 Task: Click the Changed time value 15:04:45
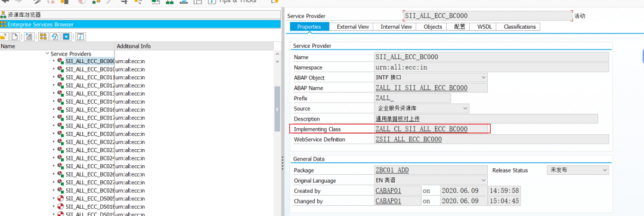(504, 201)
